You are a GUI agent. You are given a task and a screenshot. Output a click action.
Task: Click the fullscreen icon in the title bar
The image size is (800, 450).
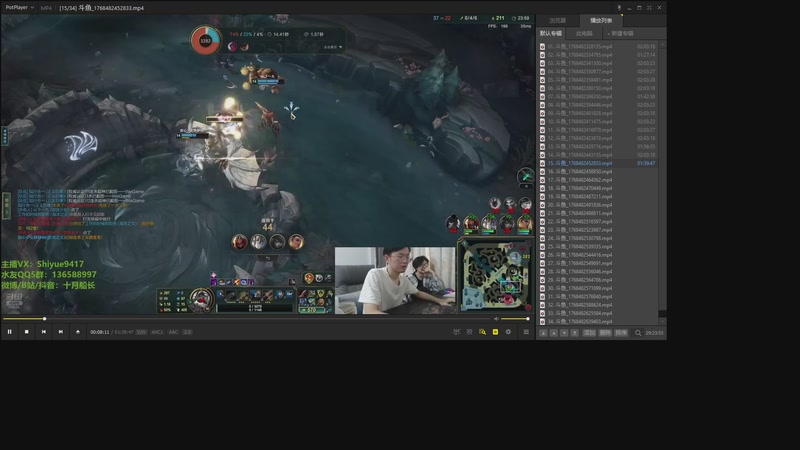[649, 8]
